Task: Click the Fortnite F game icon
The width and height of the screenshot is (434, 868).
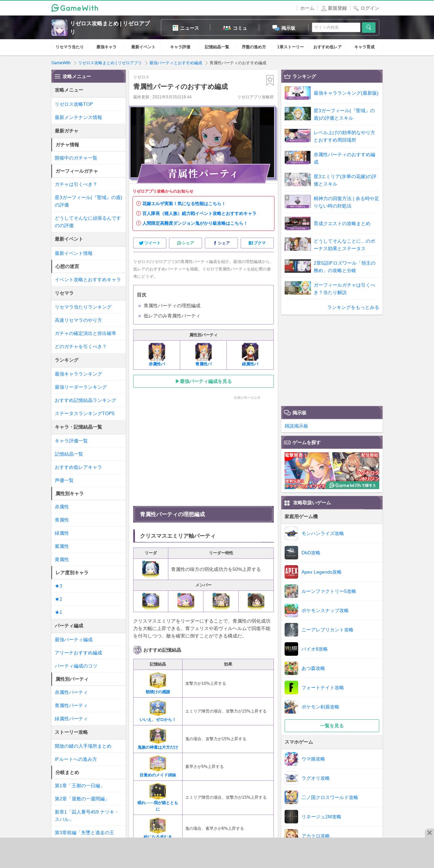Action: (291, 688)
